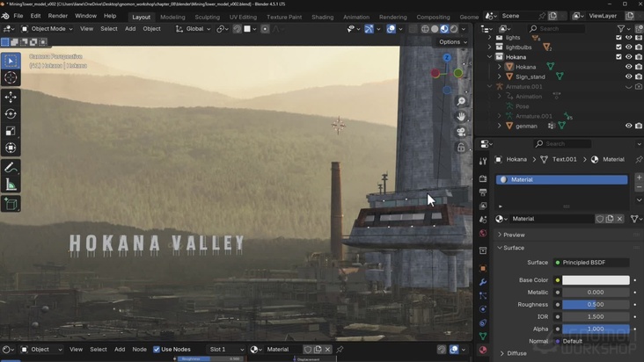Select the Measure tool
Image resolution: width=644 pixels, height=362 pixels.
click(11, 185)
